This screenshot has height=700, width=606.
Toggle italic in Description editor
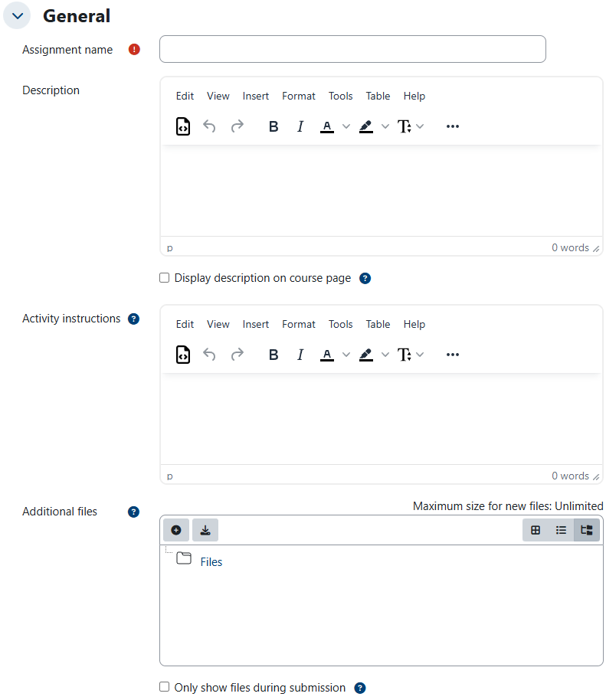300,126
